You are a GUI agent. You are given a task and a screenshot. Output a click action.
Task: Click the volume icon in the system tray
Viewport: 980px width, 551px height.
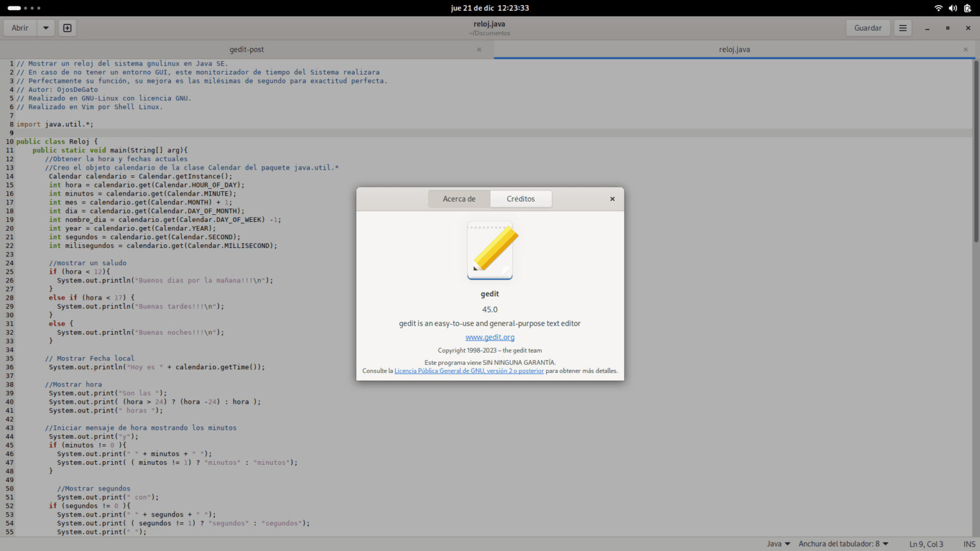953,8
